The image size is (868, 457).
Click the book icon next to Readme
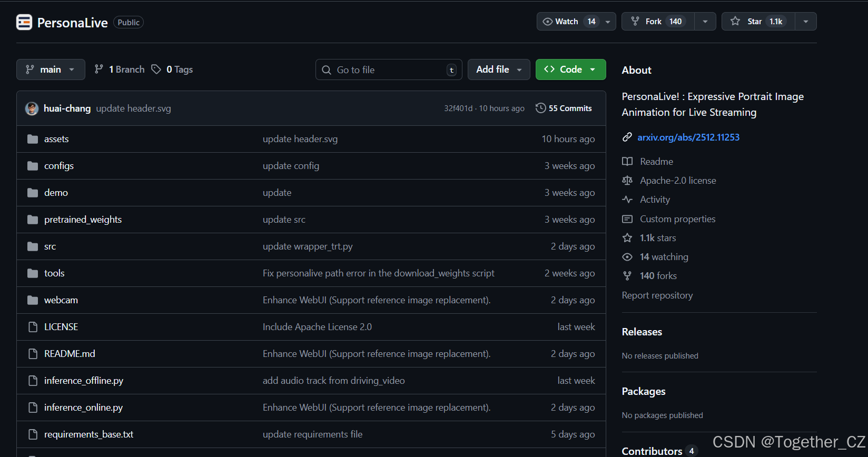(627, 162)
